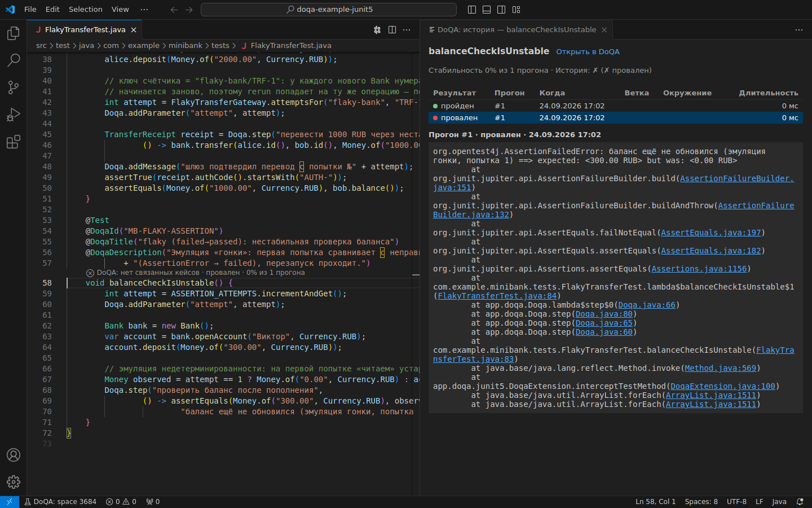
Task: Expand the java breadcrumb
Action: [86, 46]
